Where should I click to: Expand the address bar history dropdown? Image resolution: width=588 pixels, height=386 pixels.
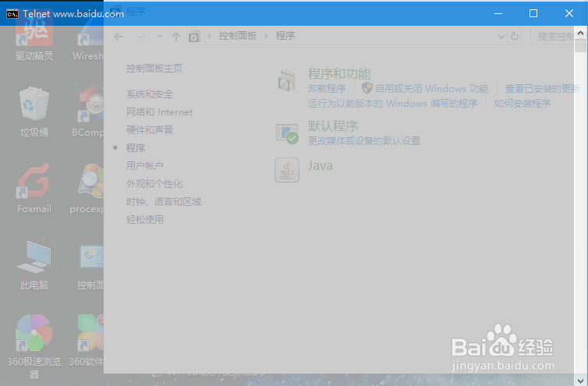point(501,37)
